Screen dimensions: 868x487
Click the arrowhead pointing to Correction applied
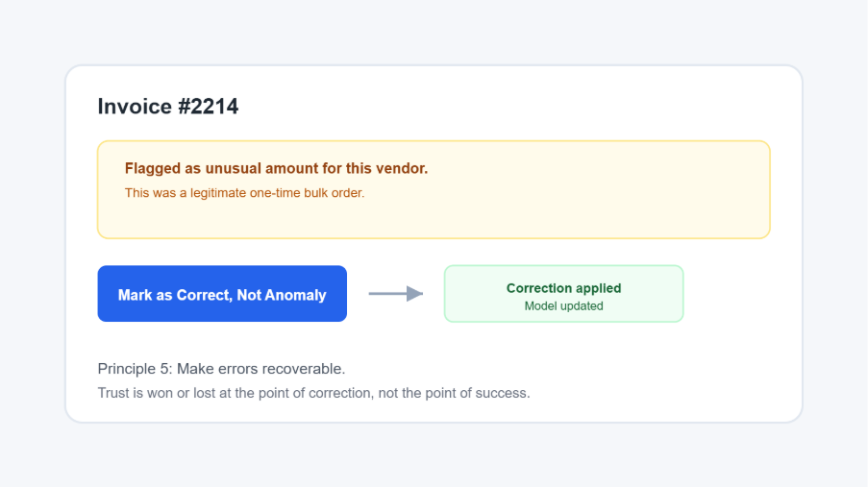tap(414, 293)
